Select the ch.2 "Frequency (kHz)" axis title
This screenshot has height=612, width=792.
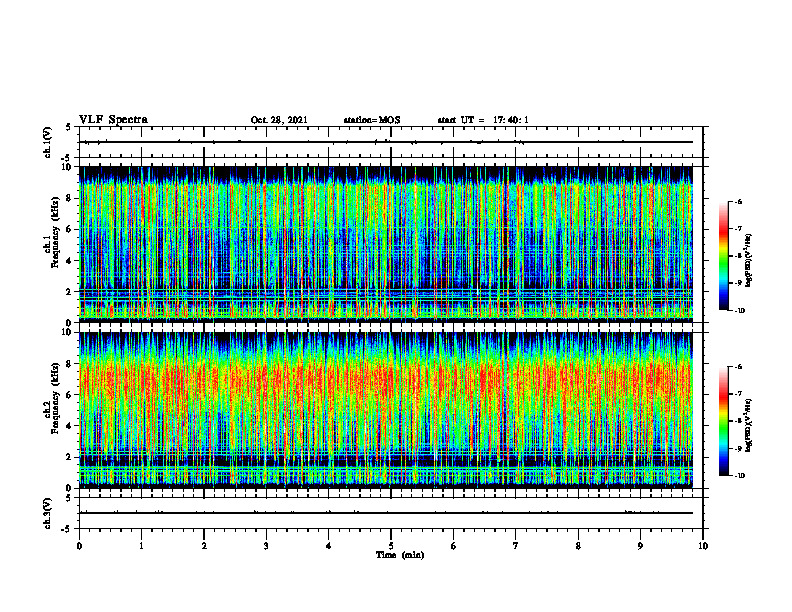click(55, 398)
